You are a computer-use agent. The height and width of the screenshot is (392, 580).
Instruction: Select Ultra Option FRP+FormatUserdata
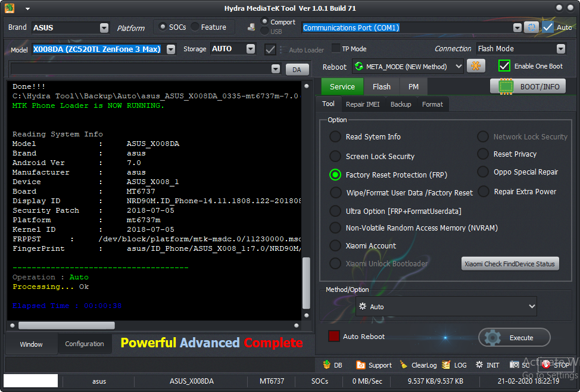335,211
